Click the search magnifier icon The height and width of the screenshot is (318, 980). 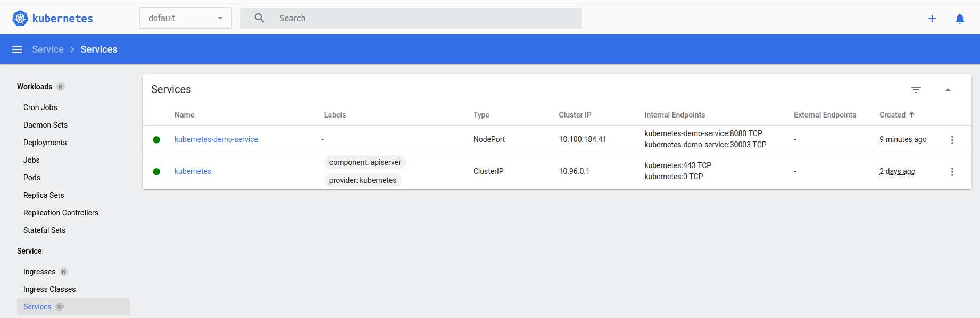(x=259, y=18)
